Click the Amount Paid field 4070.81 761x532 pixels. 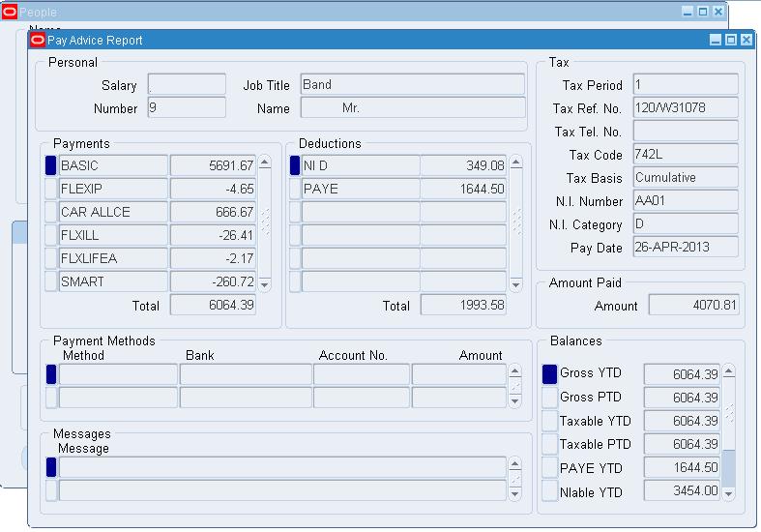[x=694, y=305]
